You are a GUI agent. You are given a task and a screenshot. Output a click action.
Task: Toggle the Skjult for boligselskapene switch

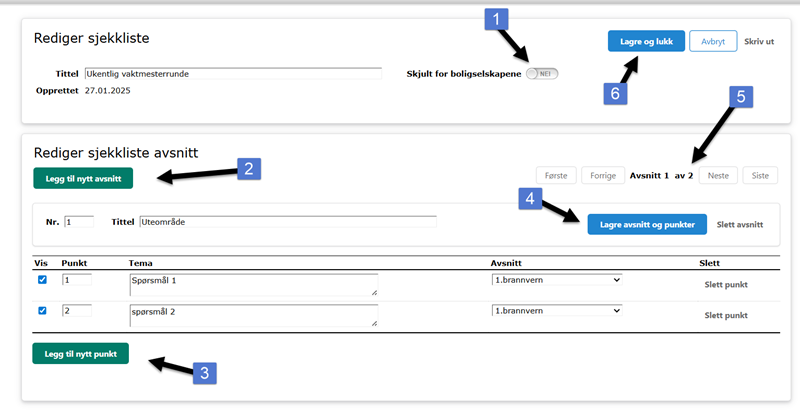click(541, 74)
